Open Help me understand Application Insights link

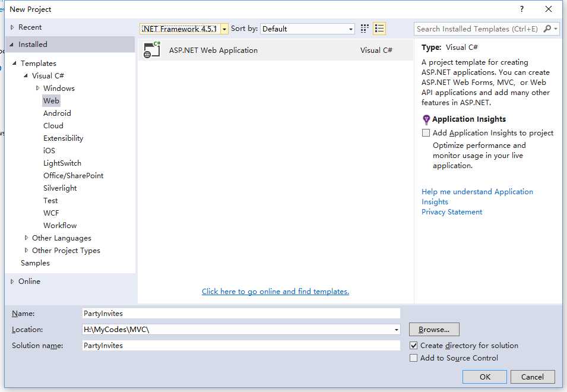point(477,197)
